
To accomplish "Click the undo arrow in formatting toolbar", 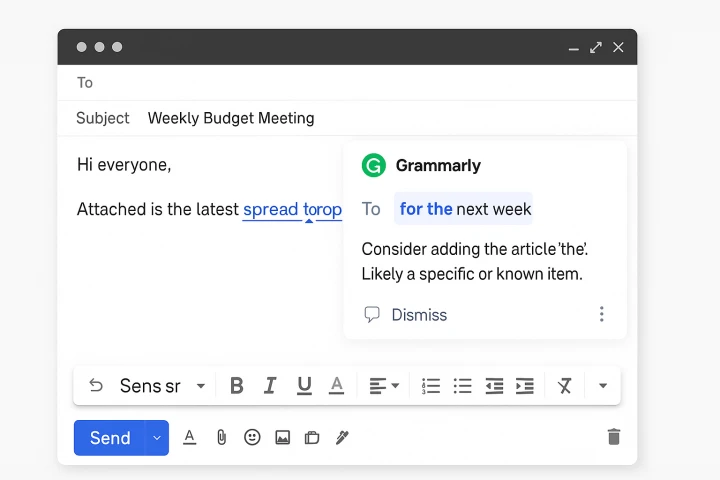I will click(x=96, y=385).
